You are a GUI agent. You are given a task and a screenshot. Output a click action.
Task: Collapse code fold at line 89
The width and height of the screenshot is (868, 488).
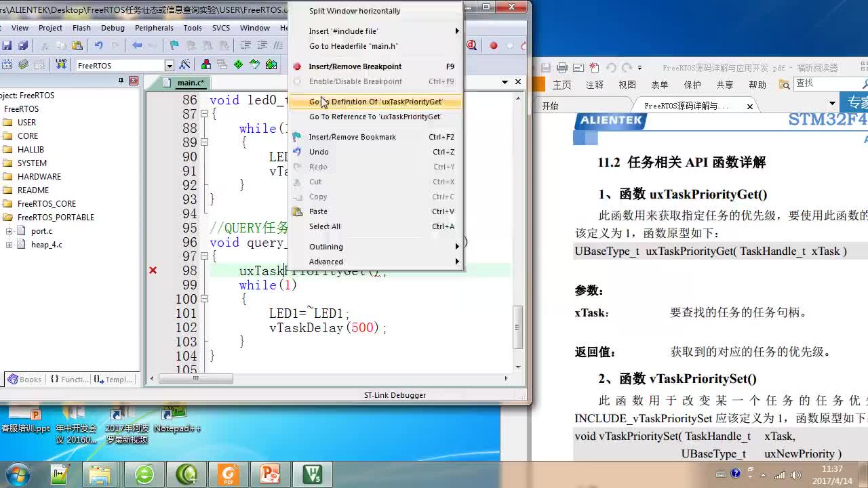coord(204,143)
